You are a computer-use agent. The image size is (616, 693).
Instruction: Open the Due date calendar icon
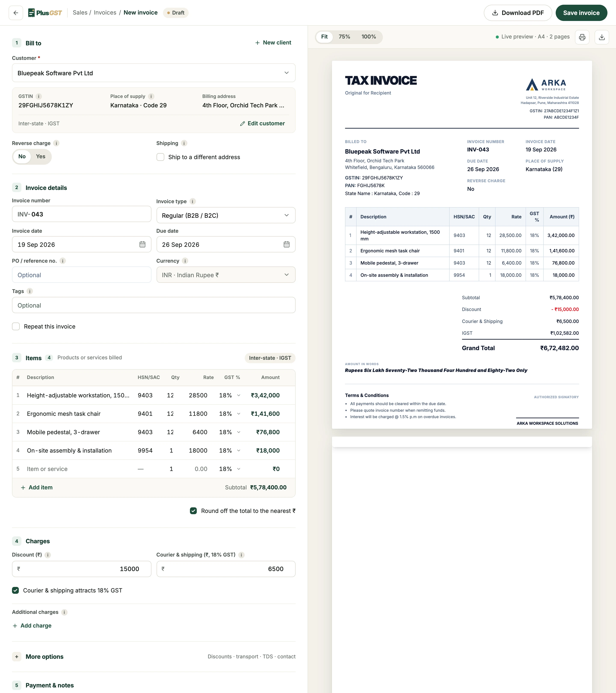tap(286, 244)
